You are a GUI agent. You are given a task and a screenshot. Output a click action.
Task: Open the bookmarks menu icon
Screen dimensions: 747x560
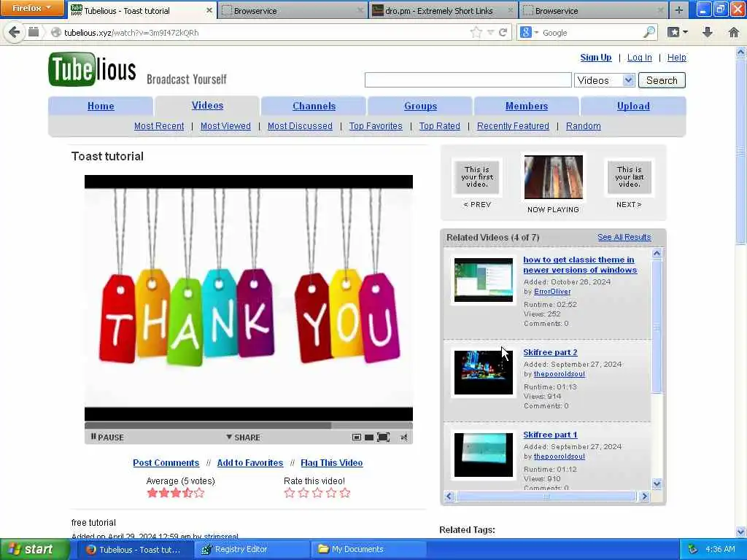tap(678, 32)
